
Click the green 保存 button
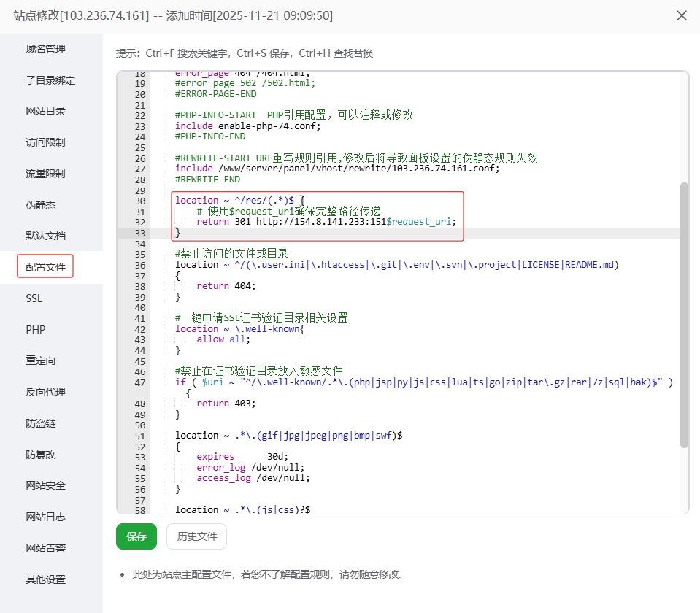pyautogui.click(x=136, y=536)
